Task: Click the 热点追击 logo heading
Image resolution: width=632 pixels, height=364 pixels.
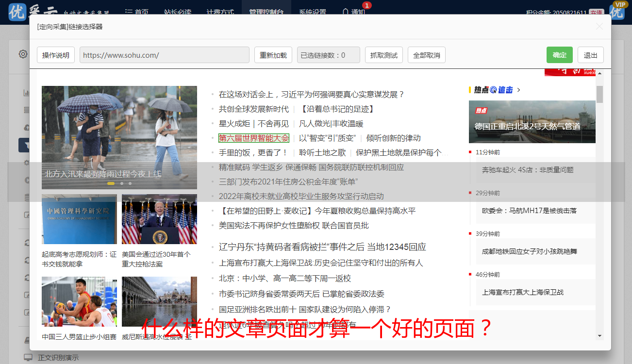Action: [493, 90]
